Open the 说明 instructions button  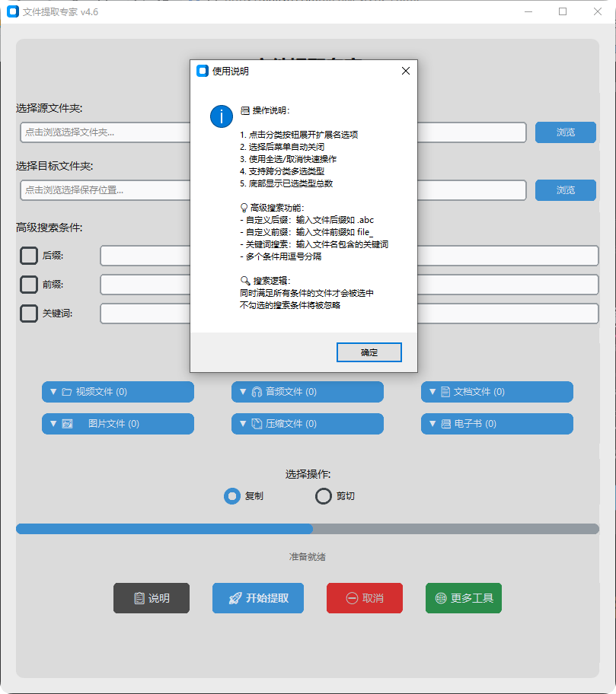click(x=152, y=598)
